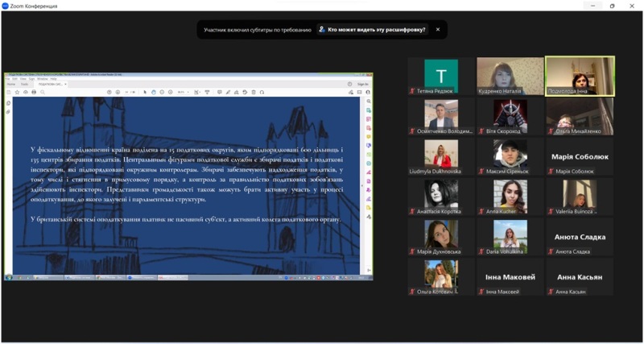Click the trash delete icon in Acrobat toolbar
The height and width of the screenshot is (344, 644).
click(x=254, y=92)
